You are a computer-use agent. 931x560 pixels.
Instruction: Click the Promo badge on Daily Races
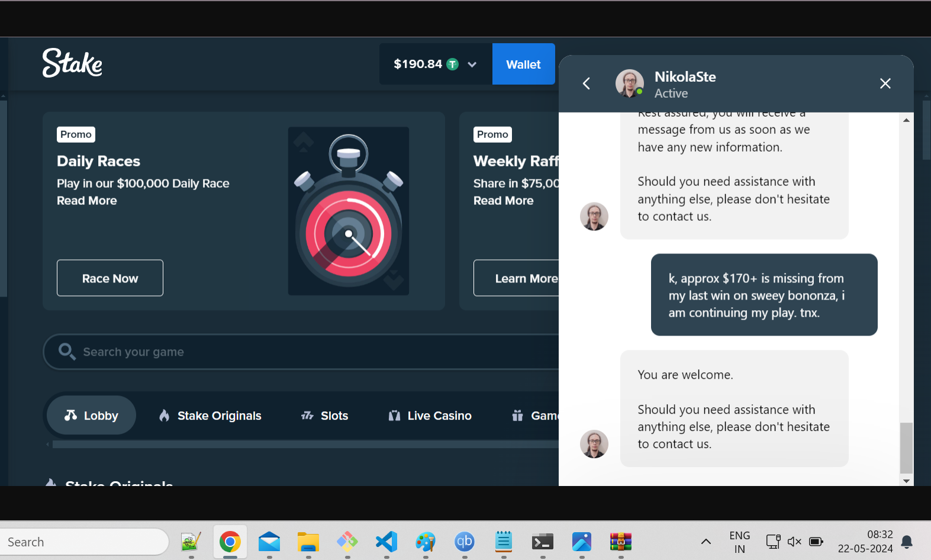pos(76,134)
